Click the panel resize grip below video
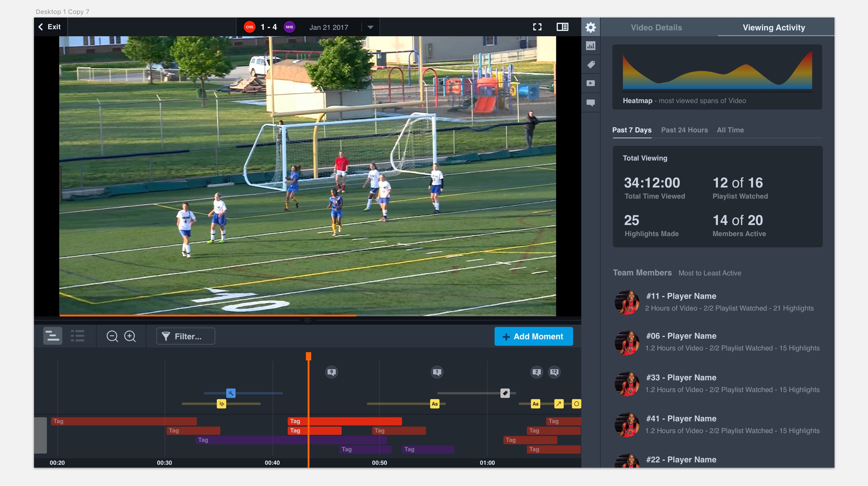Image resolution: width=868 pixels, height=486 pixels. pyautogui.click(x=308, y=320)
